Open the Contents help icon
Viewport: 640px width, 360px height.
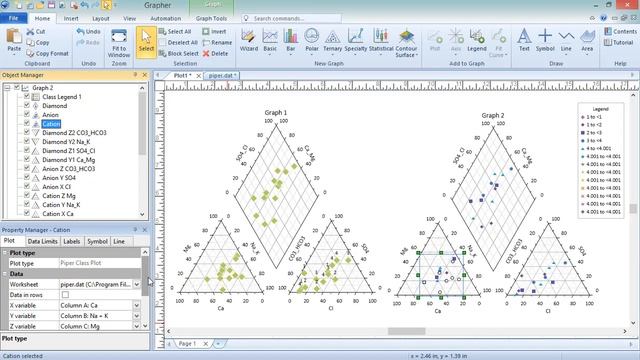click(608, 31)
